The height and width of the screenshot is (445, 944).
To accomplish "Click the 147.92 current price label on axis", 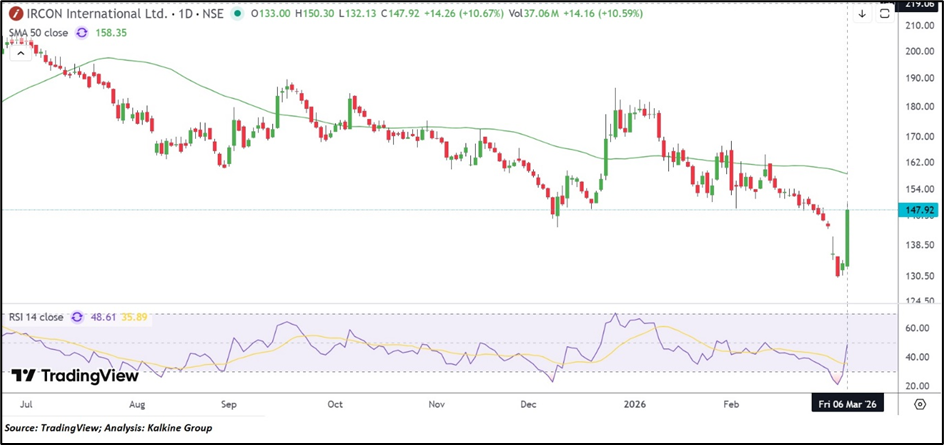I will (921, 210).
